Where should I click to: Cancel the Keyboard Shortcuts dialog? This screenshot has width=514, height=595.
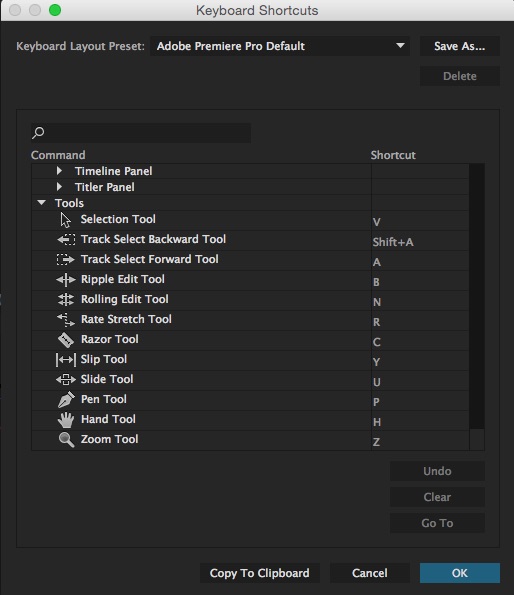pos(369,573)
